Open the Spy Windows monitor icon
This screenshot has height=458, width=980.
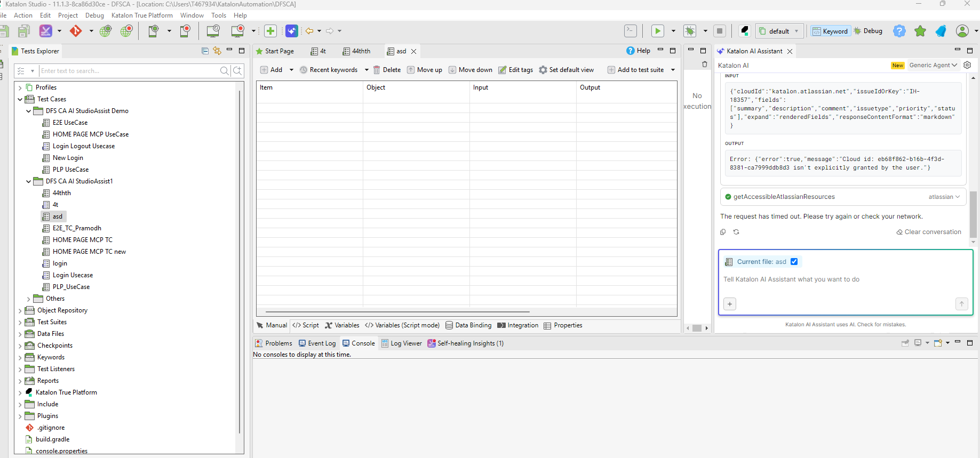coord(213,31)
